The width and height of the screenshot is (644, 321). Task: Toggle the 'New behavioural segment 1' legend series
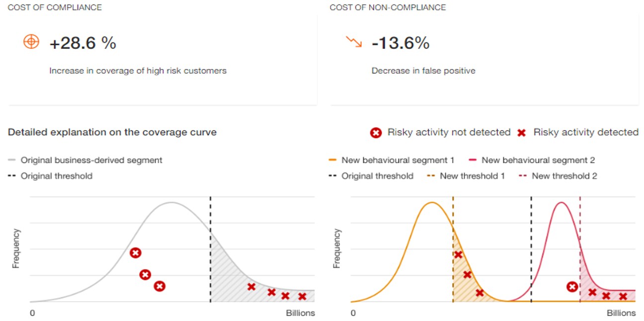(x=398, y=160)
